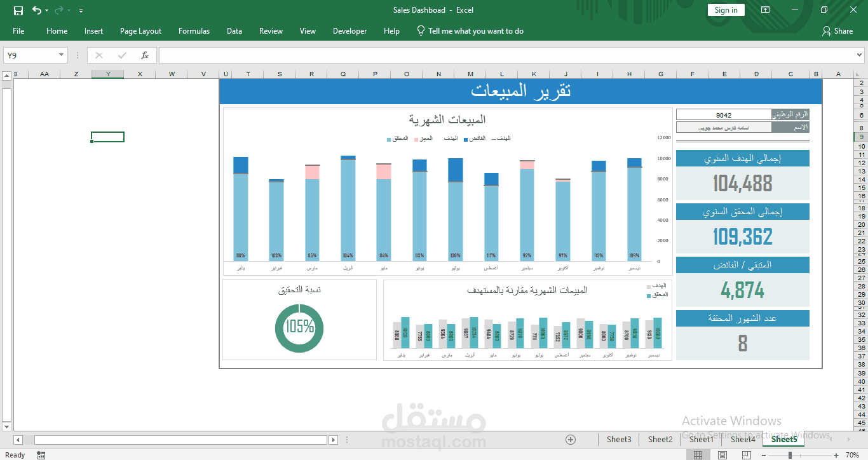Open the Customize Quick Access Toolbar dropdown
The height and width of the screenshot is (460, 868).
[80, 10]
